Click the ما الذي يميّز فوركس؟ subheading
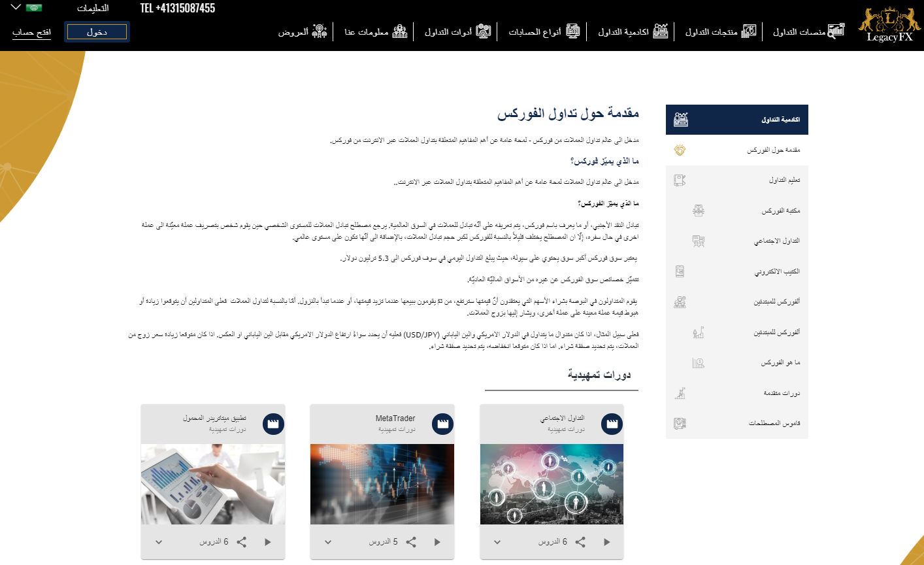 (604, 161)
